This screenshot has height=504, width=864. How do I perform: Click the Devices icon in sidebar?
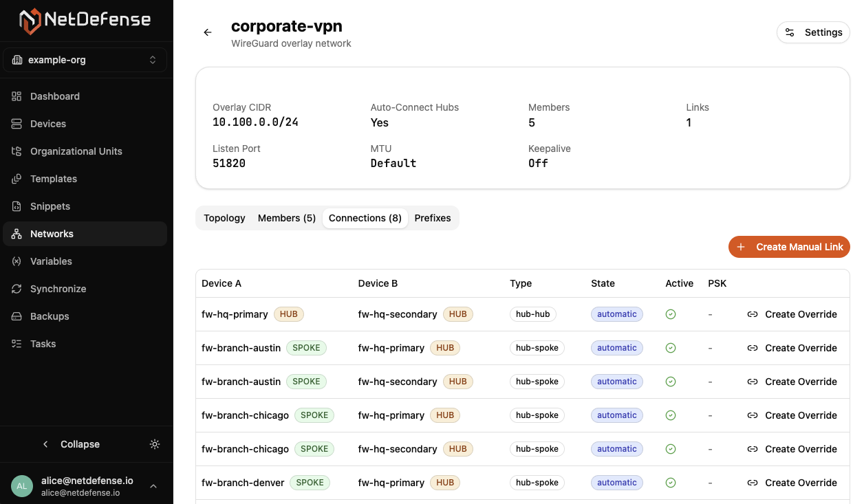tap(17, 124)
